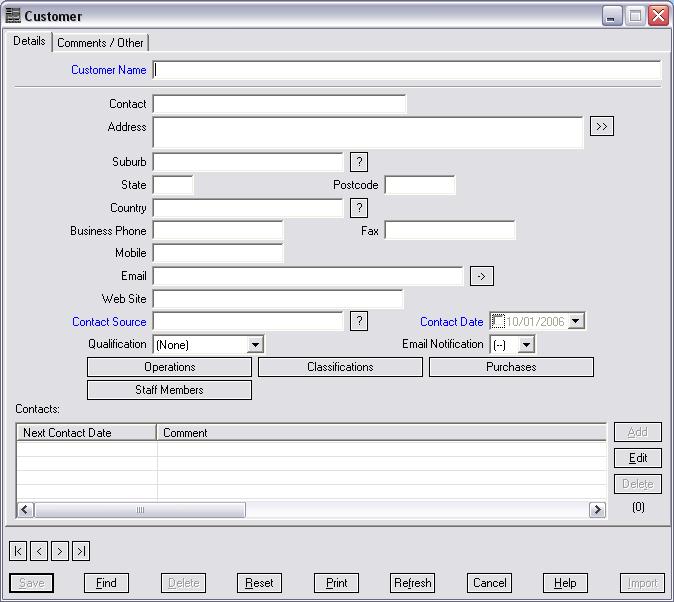The height and width of the screenshot is (602, 674).
Task: Expand the Email Notification dropdown
Action: click(526, 344)
